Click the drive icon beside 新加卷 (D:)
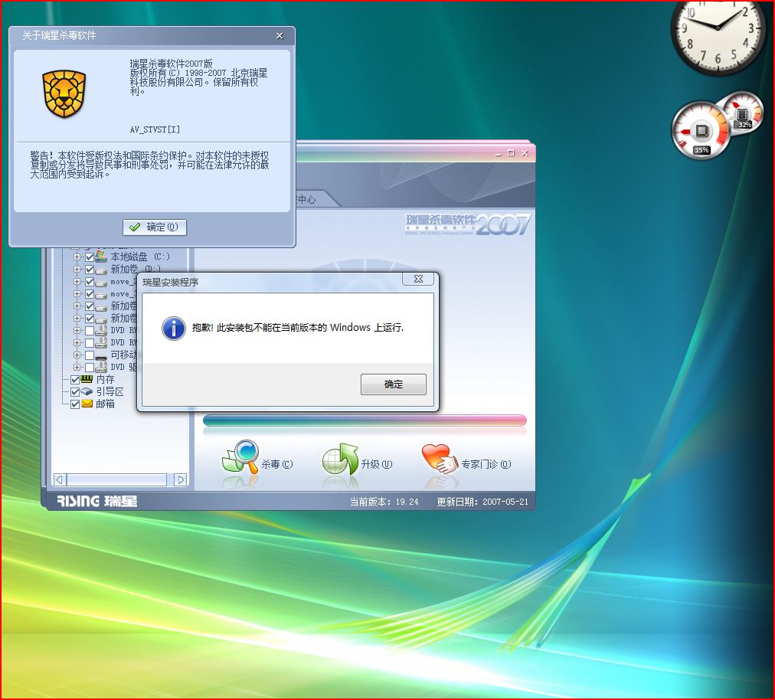This screenshot has height=700, width=775. point(101,270)
